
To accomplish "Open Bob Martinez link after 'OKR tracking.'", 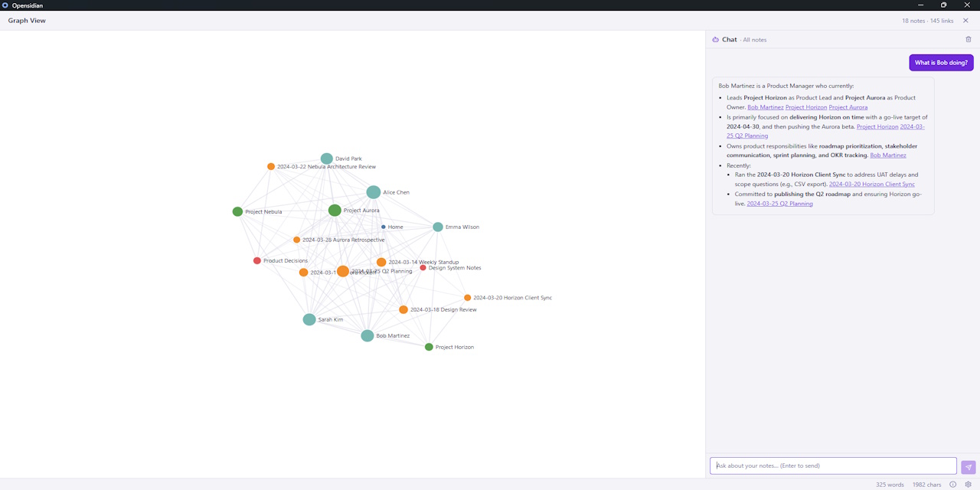I will [x=888, y=155].
